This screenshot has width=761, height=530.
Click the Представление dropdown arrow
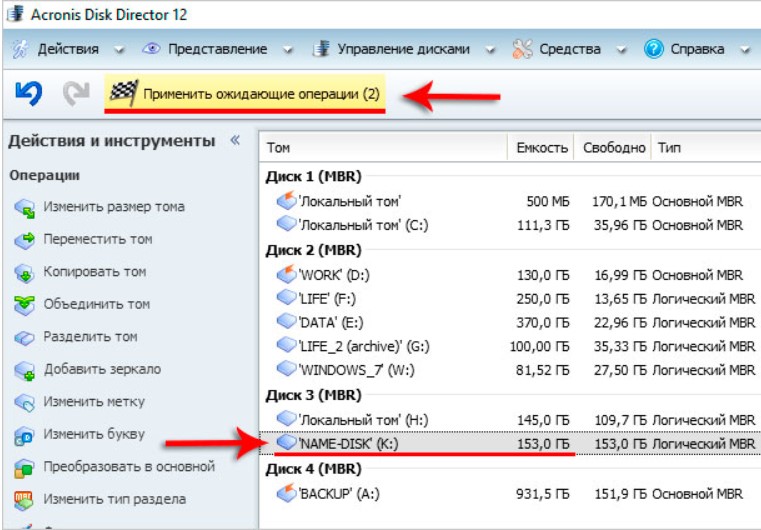click(288, 50)
